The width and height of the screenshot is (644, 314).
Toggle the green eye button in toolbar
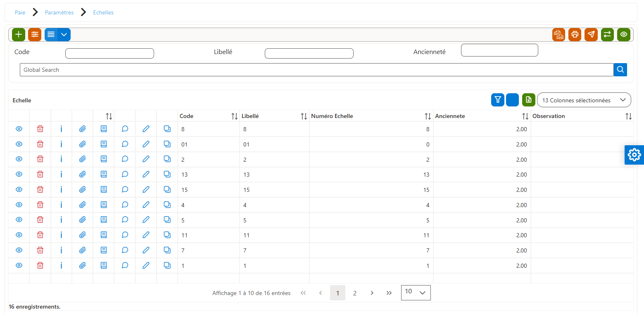click(x=624, y=35)
